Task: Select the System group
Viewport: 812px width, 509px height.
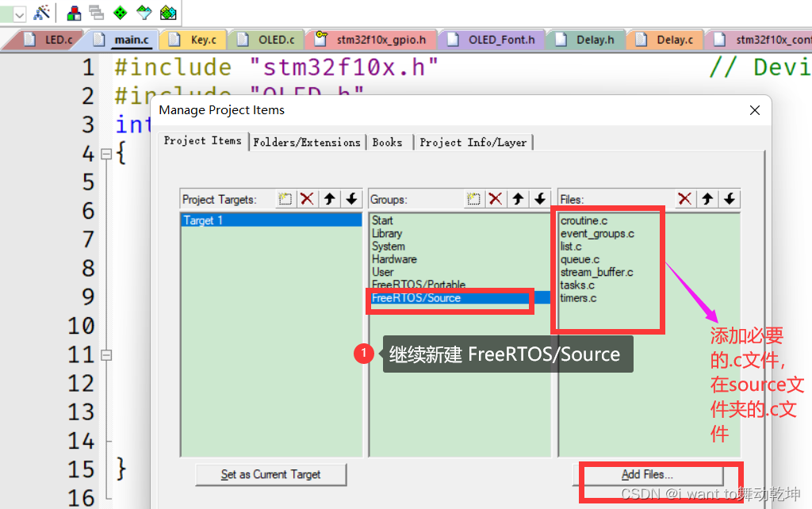Action: coord(389,247)
